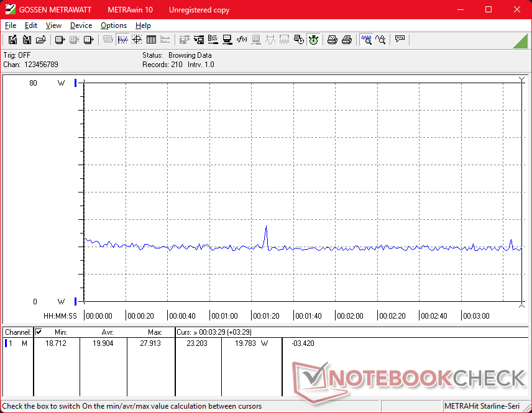Select the Y-t waveform graph view icon

[122, 40]
